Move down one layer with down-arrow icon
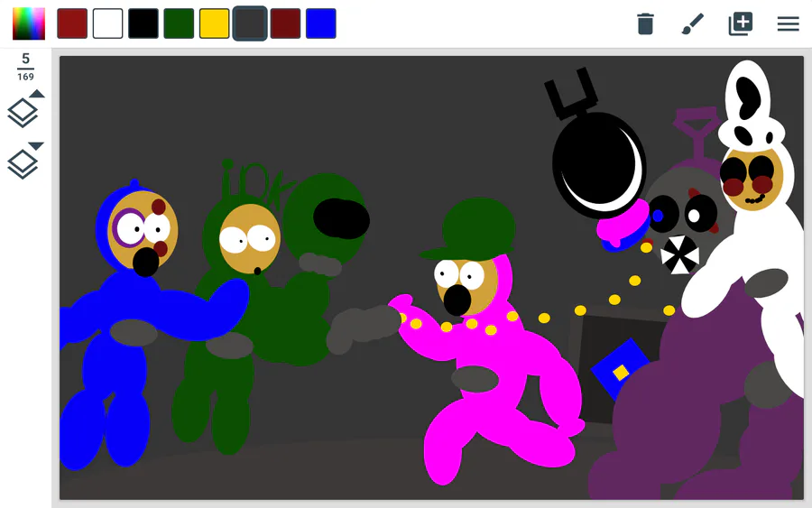Screen dimensions: 812x508 coord(25,160)
